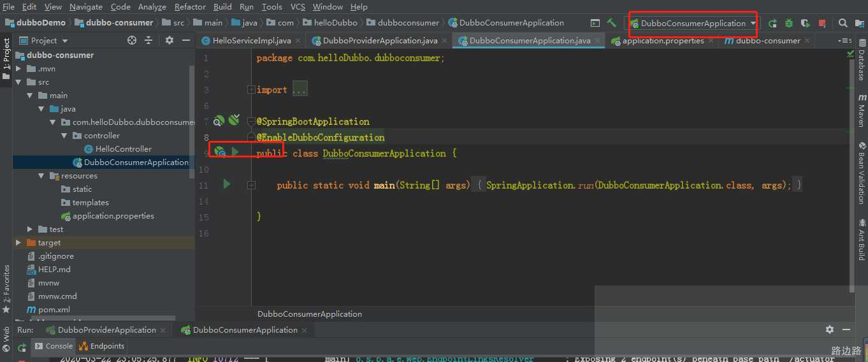
Task: Expand the target folder
Action: (19, 242)
